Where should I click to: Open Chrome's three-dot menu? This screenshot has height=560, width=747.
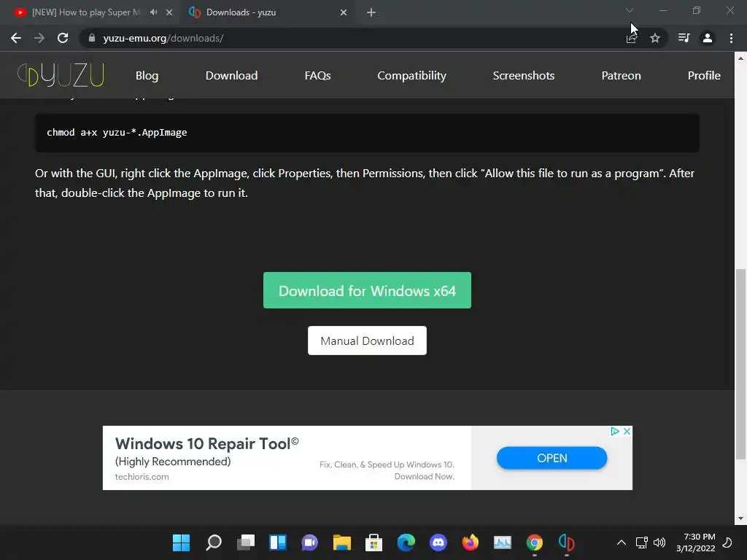point(731,38)
